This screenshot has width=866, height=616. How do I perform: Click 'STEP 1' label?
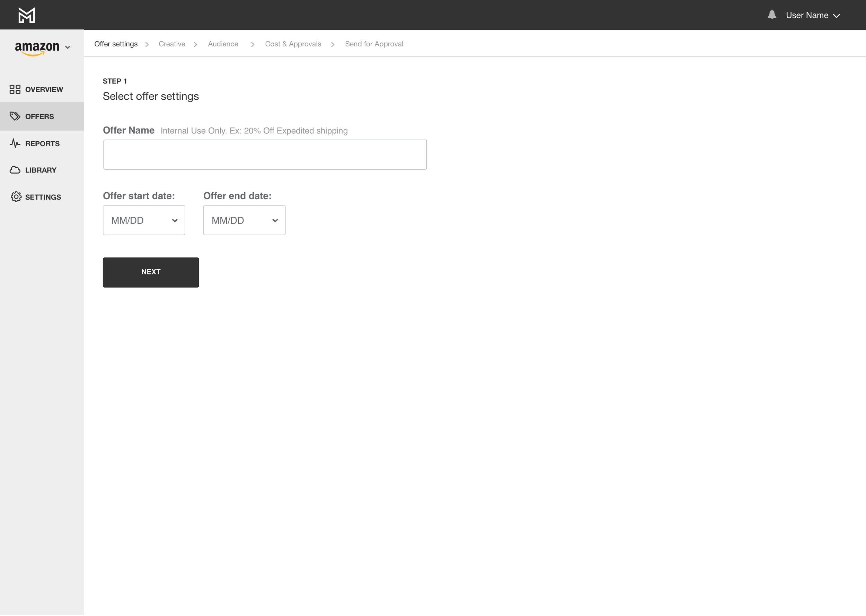(115, 81)
